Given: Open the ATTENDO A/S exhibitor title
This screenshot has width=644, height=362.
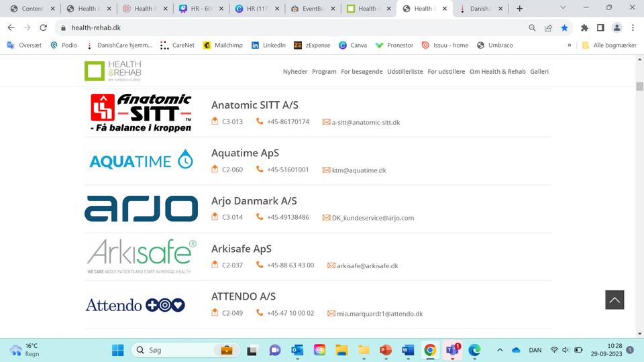Looking at the screenshot, I should [243, 296].
